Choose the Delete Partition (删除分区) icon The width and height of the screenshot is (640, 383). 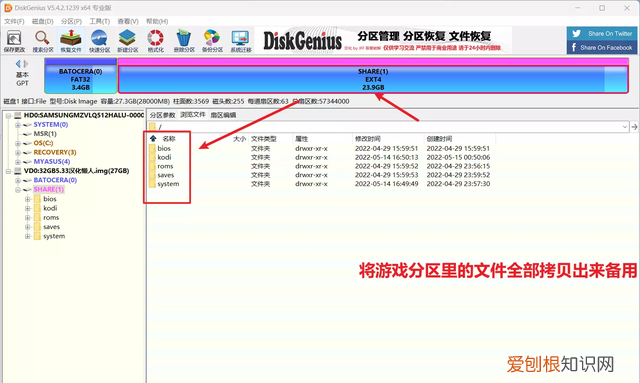point(184,41)
